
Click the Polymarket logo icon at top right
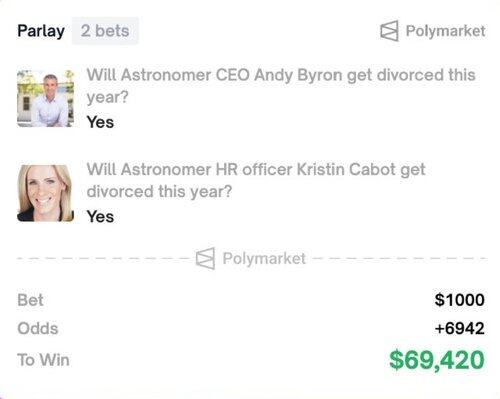coord(389,31)
